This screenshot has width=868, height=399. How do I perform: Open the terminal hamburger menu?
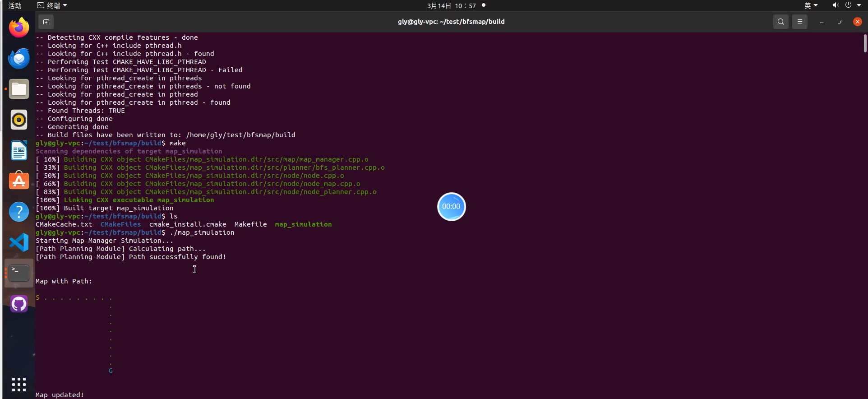[799, 22]
